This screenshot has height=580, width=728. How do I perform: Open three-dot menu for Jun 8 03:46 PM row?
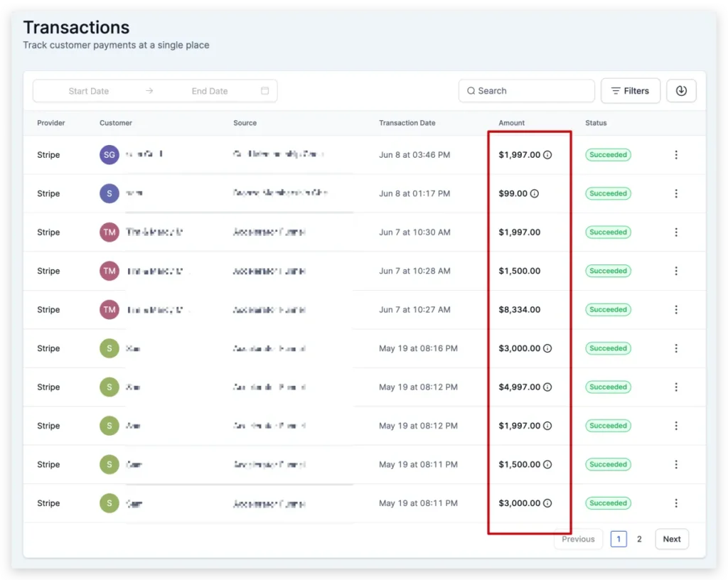(x=676, y=154)
